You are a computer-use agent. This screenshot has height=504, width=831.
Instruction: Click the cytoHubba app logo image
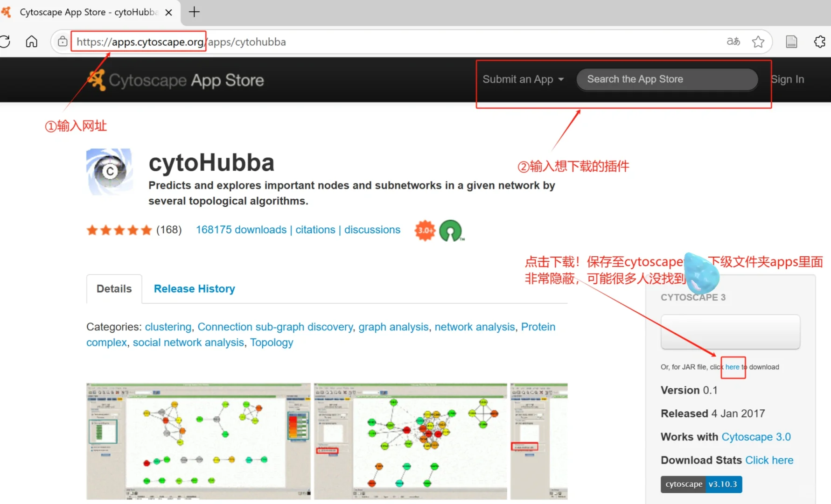pyautogui.click(x=109, y=171)
